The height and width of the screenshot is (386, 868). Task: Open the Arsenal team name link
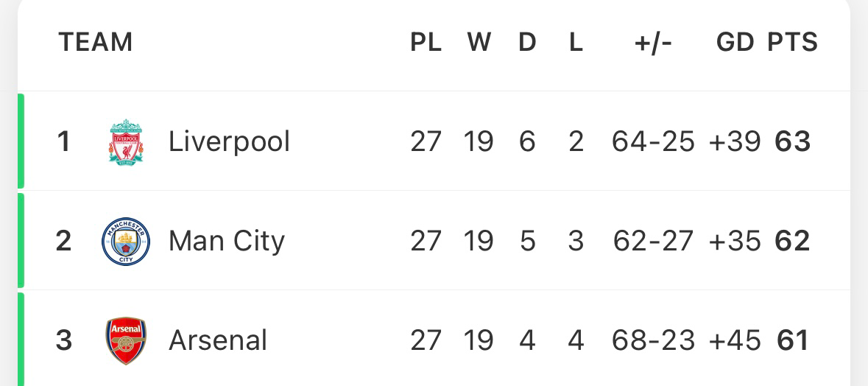pos(218,340)
